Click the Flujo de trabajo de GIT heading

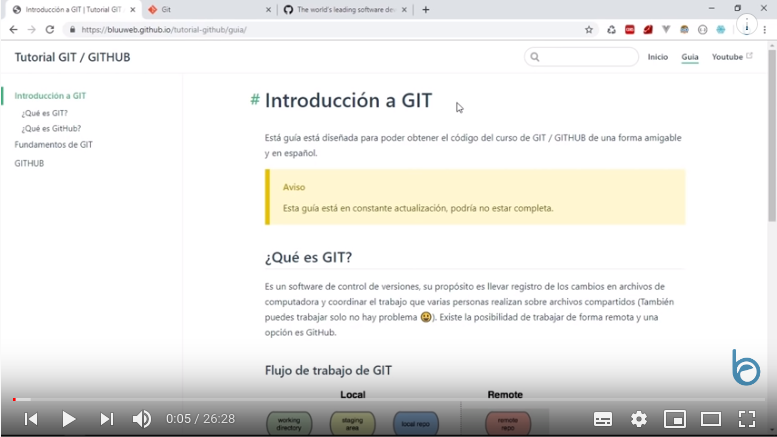(x=328, y=370)
